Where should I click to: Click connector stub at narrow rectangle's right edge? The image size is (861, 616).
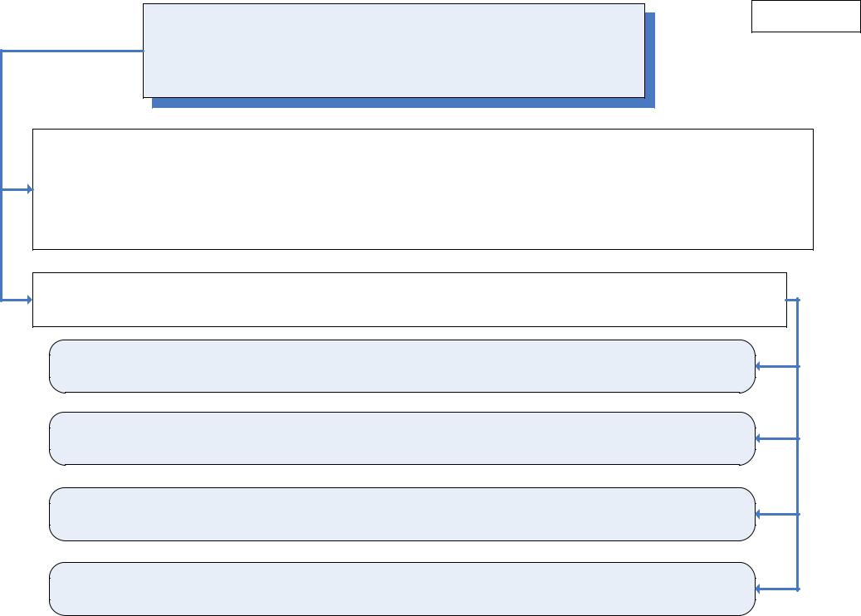pos(792,300)
